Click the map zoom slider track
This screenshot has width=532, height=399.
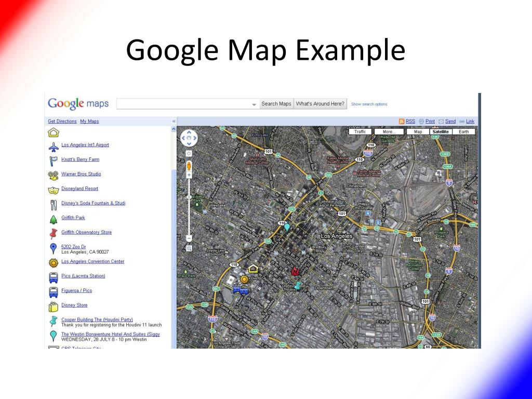[189, 206]
